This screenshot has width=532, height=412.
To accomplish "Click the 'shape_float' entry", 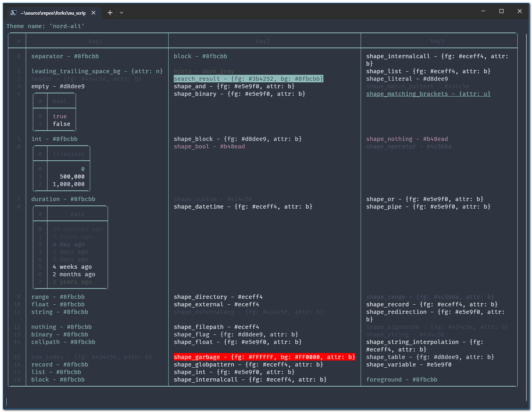I will click(238, 342).
